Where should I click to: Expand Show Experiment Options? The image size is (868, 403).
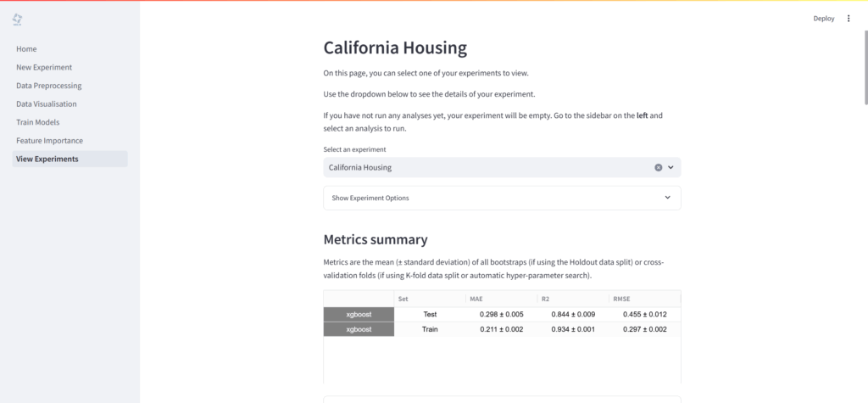click(502, 198)
